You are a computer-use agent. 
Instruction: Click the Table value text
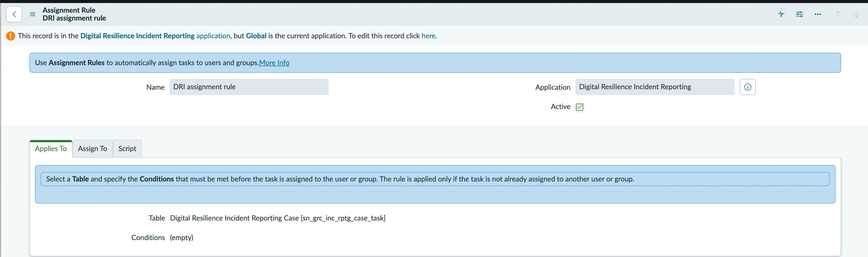coord(278,218)
